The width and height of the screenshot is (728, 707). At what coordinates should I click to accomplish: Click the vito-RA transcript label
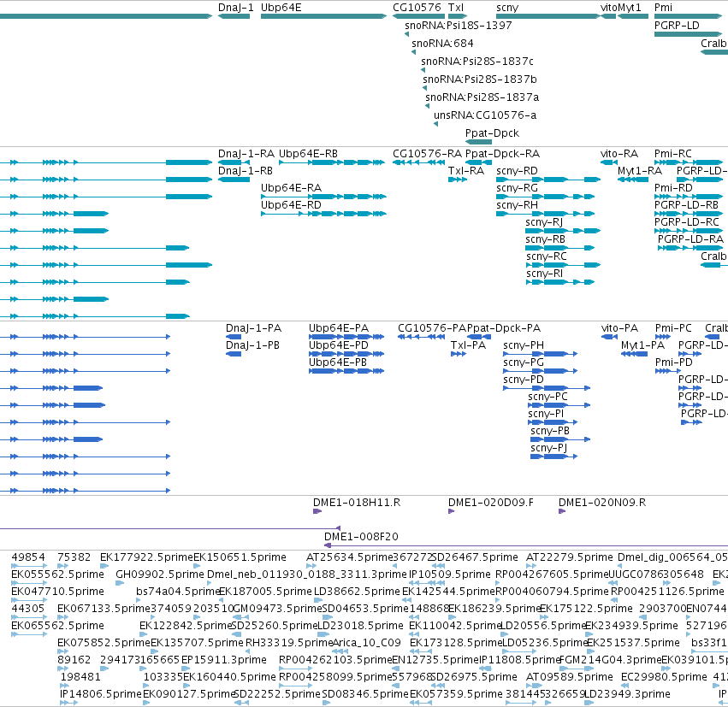click(x=619, y=154)
